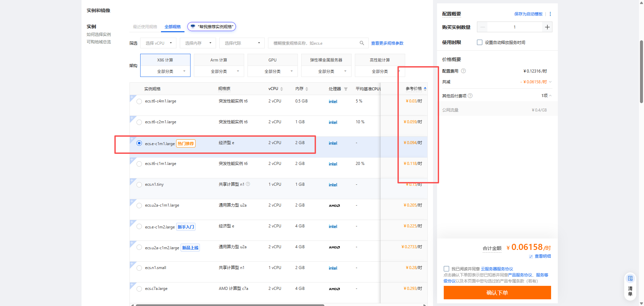The image size is (644, 306).
Task: Sort by vCPU column arrows
Action: click(x=281, y=89)
